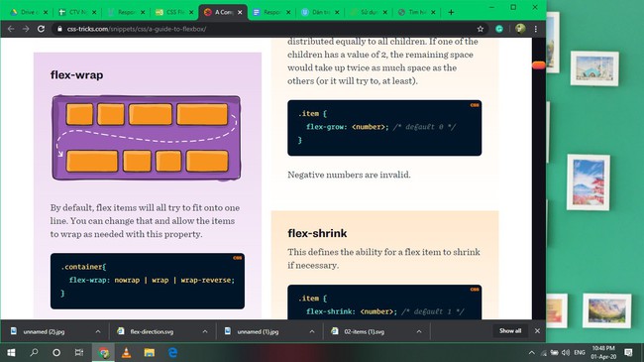The width and height of the screenshot is (644, 362).
Task: Open network status in system tray
Action: coord(543,352)
